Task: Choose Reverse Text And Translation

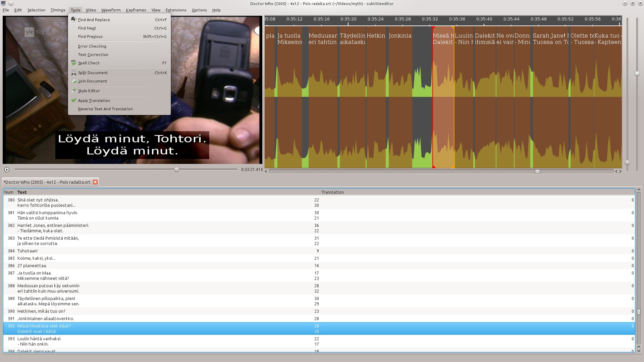Action: 119,109
